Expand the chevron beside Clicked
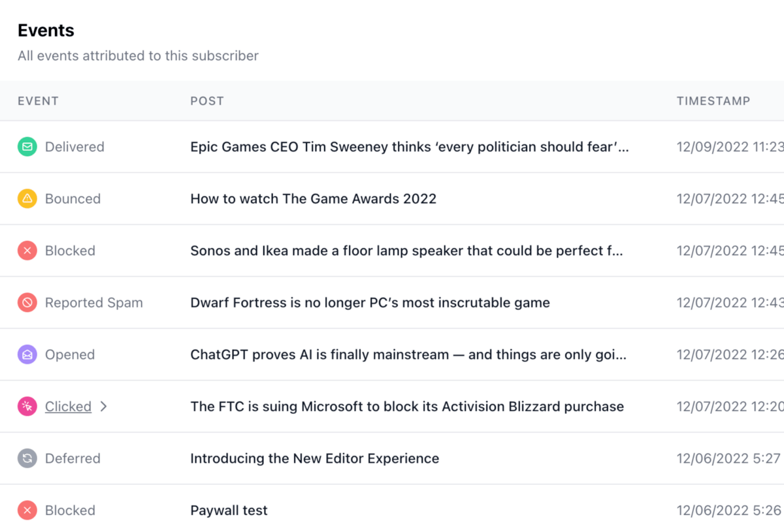Viewport: 784px width, 532px height. point(103,407)
